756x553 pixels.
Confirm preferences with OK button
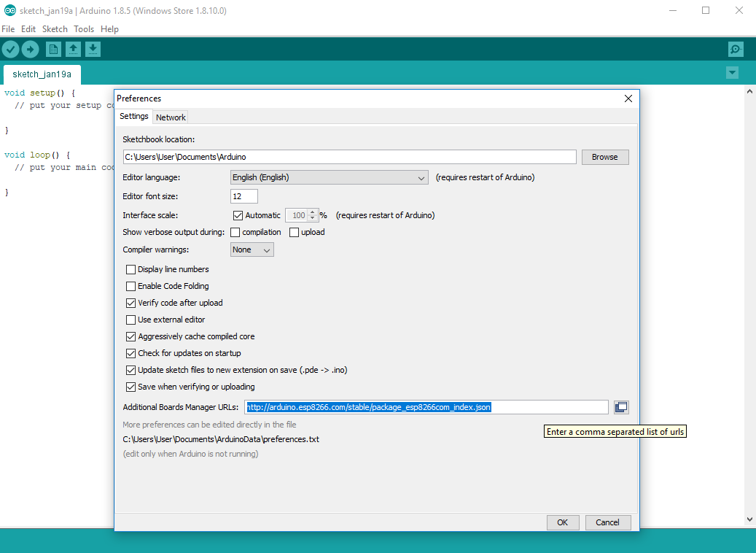pyautogui.click(x=563, y=522)
